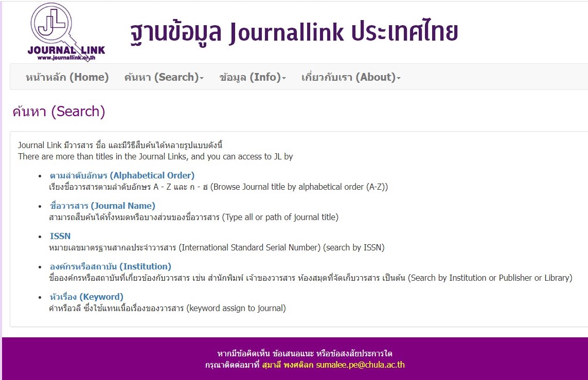
Task: Go to หน้าหลัก (Home) page
Action: (67, 77)
